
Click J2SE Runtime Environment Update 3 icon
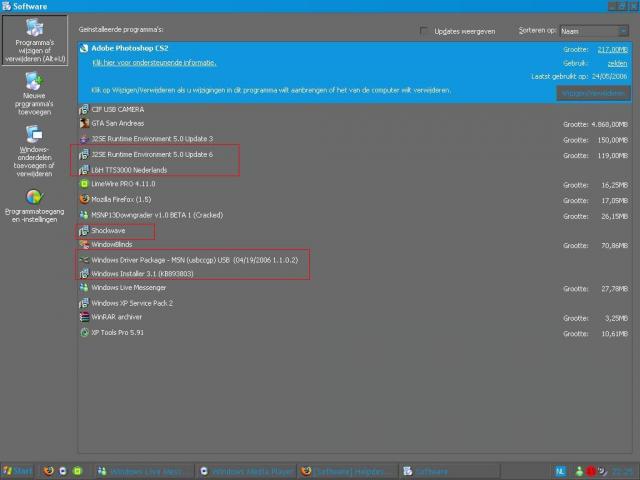coord(84,139)
